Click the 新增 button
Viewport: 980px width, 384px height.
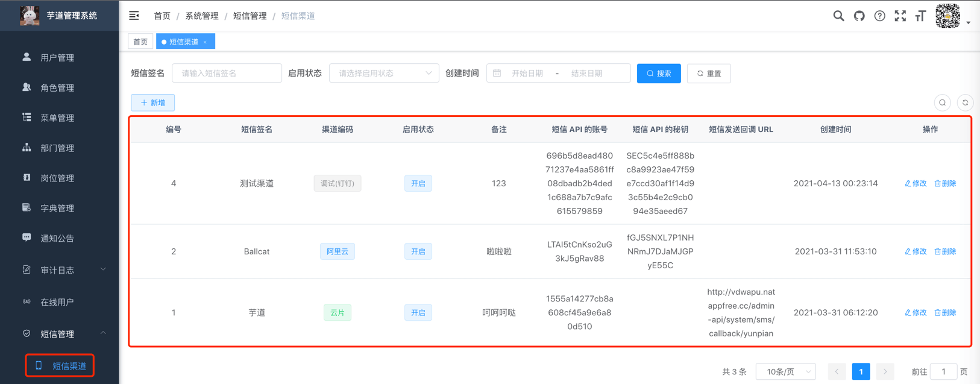click(153, 103)
